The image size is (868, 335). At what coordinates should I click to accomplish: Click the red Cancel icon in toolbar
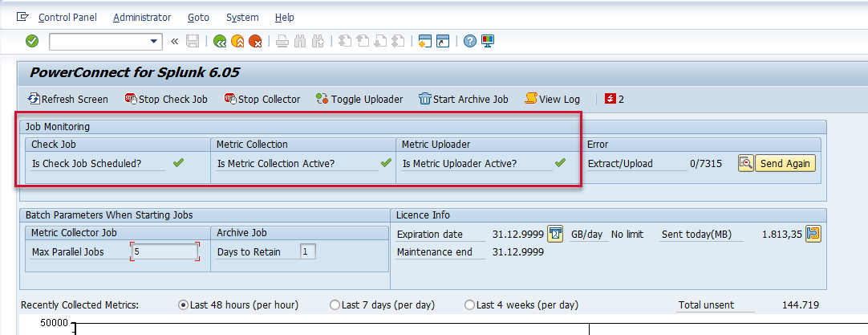(255, 41)
